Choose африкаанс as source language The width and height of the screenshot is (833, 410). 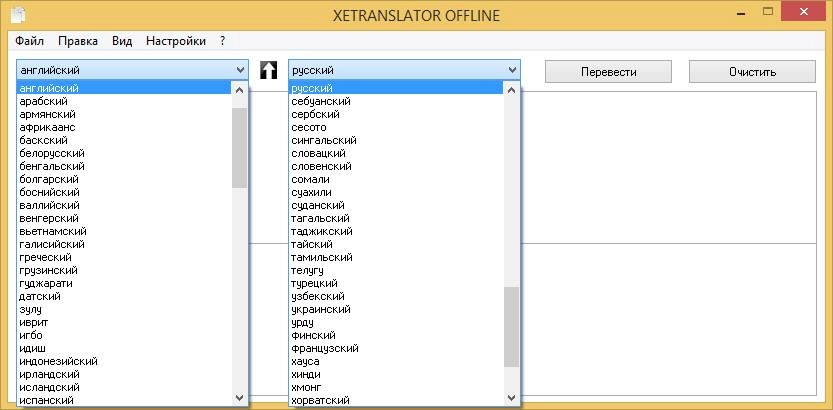click(x=124, y=127)
